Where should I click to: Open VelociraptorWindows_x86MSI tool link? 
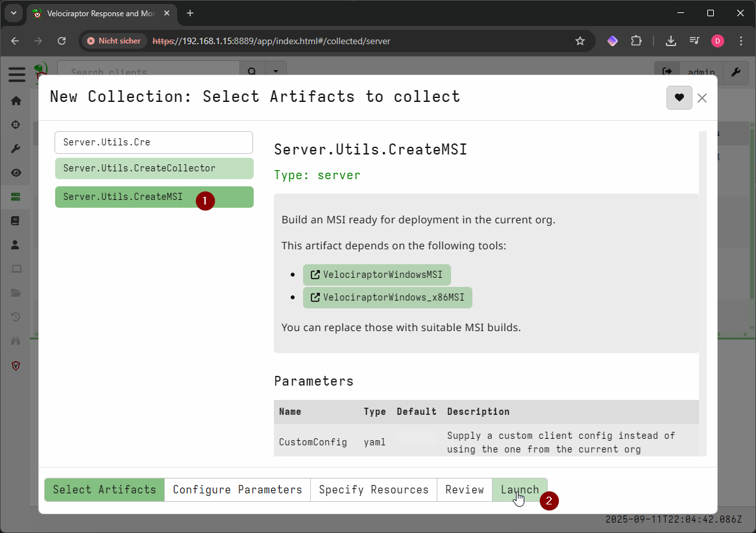tap(387, 297)
